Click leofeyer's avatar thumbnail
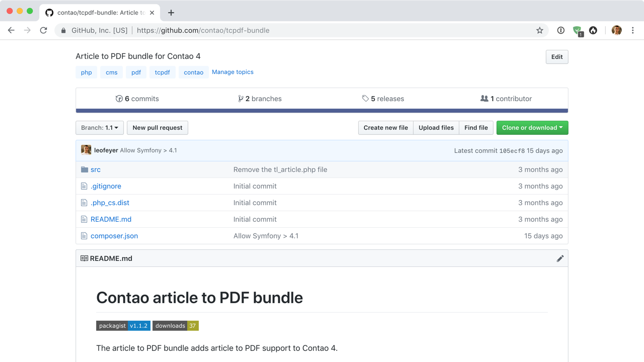 (x=86, y=150)
